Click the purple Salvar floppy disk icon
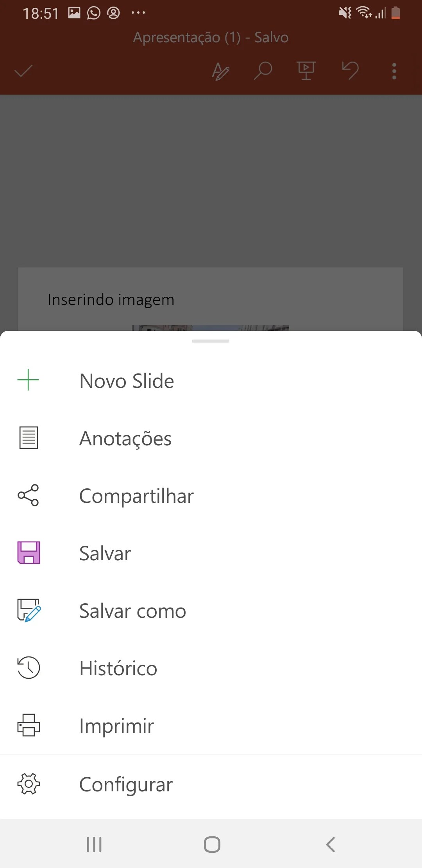This screenshot has width=422, height=868. [29, 553]
